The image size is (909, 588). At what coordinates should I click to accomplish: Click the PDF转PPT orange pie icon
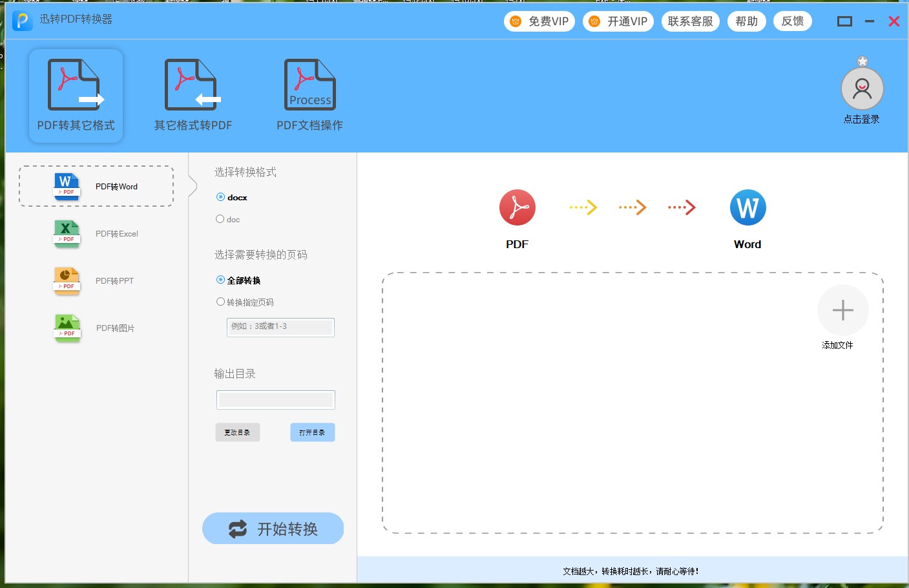(x=67, y=280)
